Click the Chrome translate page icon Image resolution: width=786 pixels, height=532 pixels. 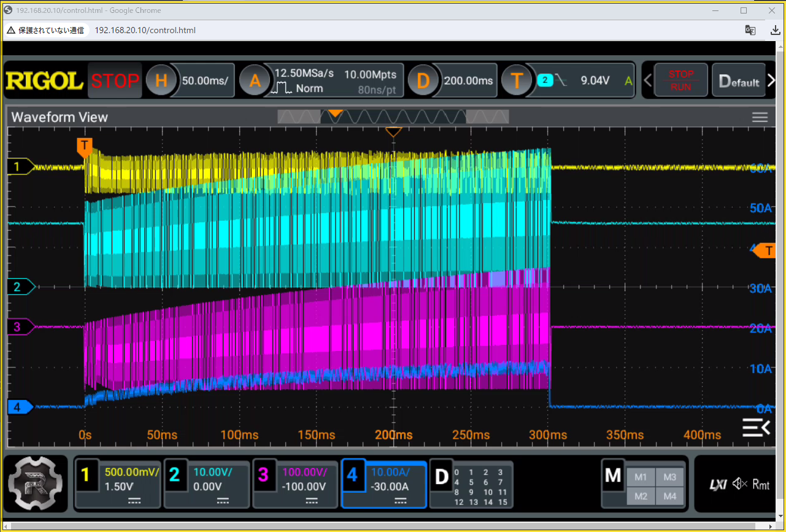pos(750,30)
